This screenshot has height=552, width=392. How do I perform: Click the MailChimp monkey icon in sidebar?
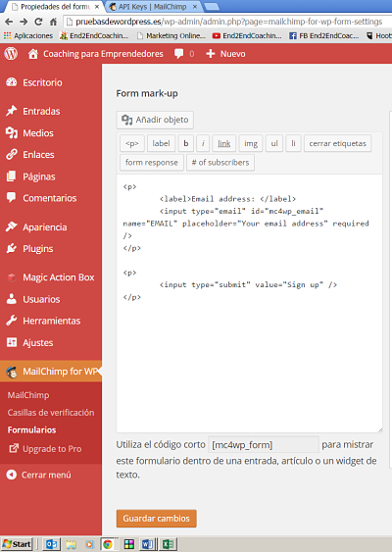pos(12,372)
